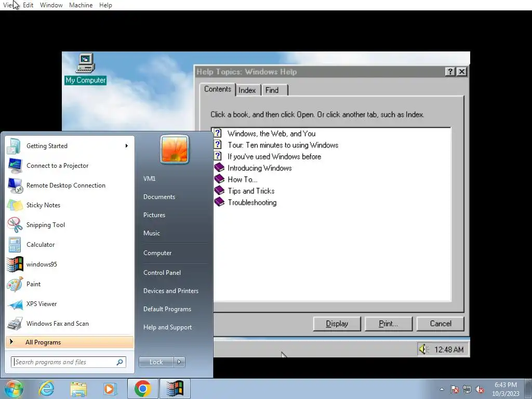The image size is (532, 399).
Task: Open Windows Fax and Scan
Action: coord(70,323)
